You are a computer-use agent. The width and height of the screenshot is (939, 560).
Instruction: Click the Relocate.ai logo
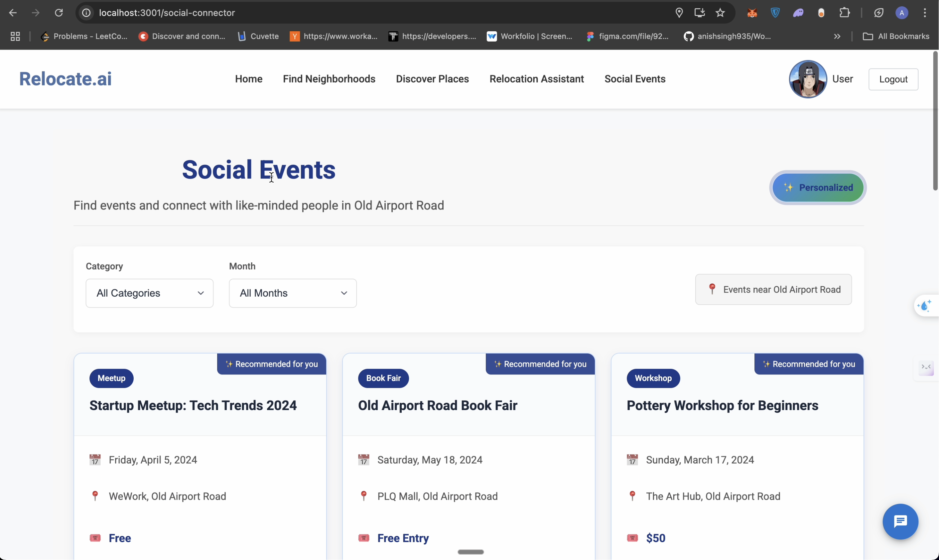click(65, 79)
